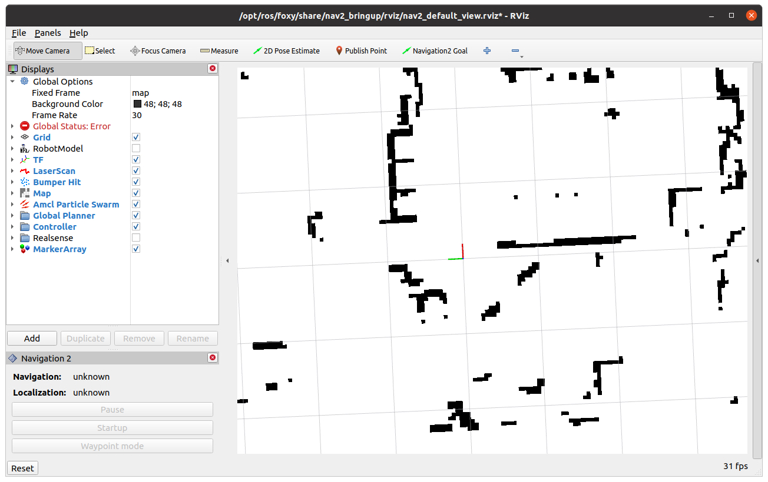Pick the Measure tool
The height and width of the screenshot is (482, 768).
coord(219,51)
